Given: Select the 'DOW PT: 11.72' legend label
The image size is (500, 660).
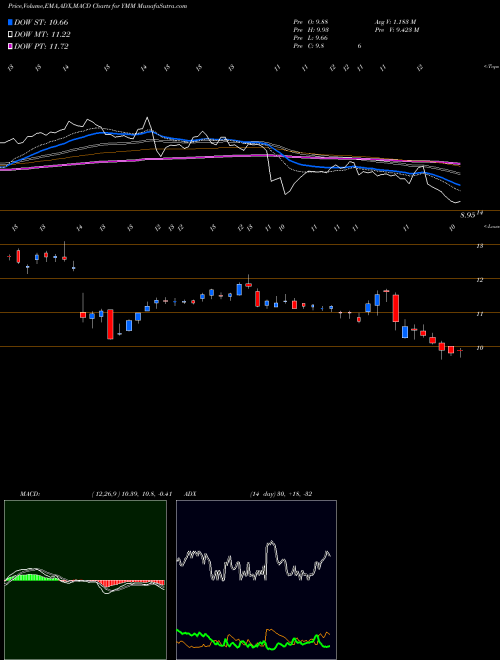Looking at the screenshot, I should 41,46.
